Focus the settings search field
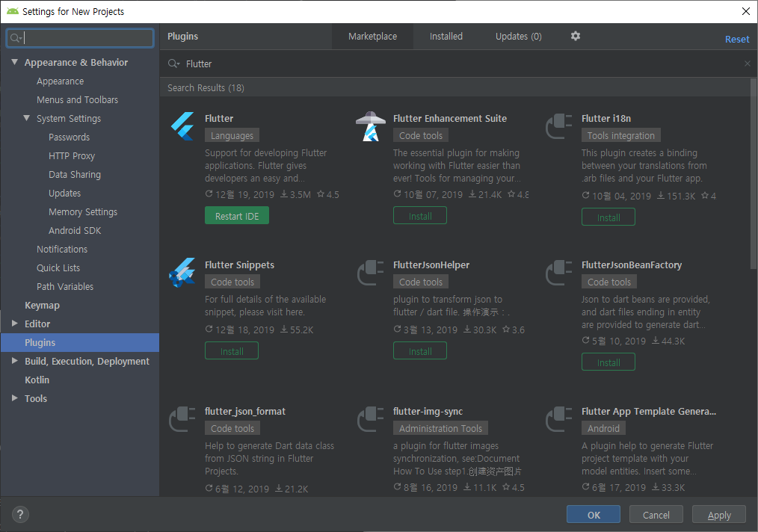 pyautogui.click(x=80, y=38)
